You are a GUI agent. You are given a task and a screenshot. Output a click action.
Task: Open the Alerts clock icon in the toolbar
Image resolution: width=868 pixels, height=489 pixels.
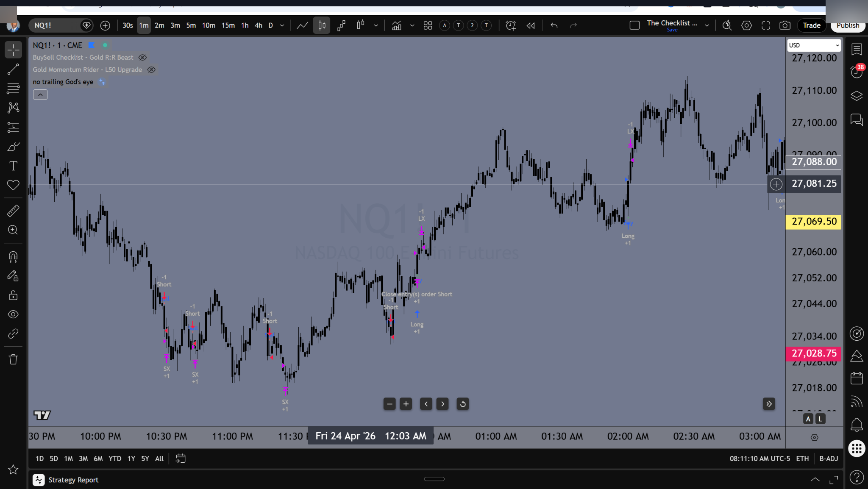[510, 25]
